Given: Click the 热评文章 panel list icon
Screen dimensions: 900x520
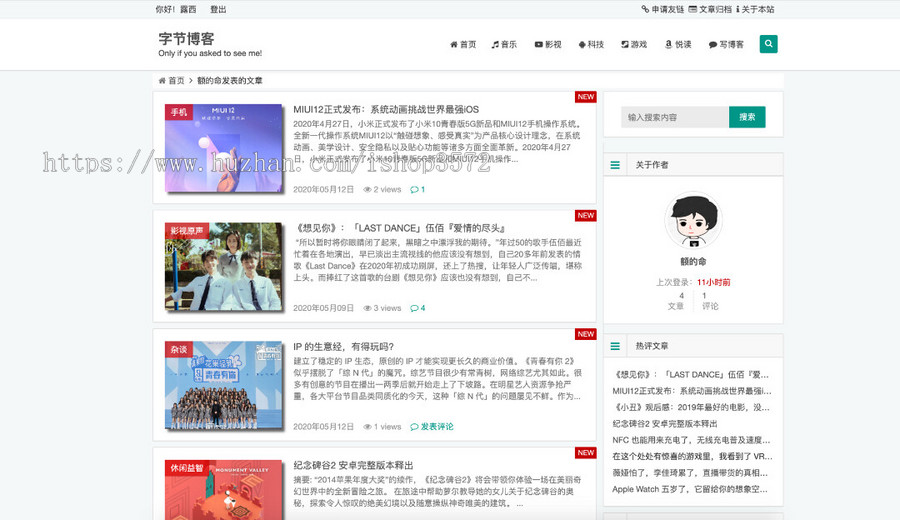Looking at the screenshot, I should coord(615,347).
